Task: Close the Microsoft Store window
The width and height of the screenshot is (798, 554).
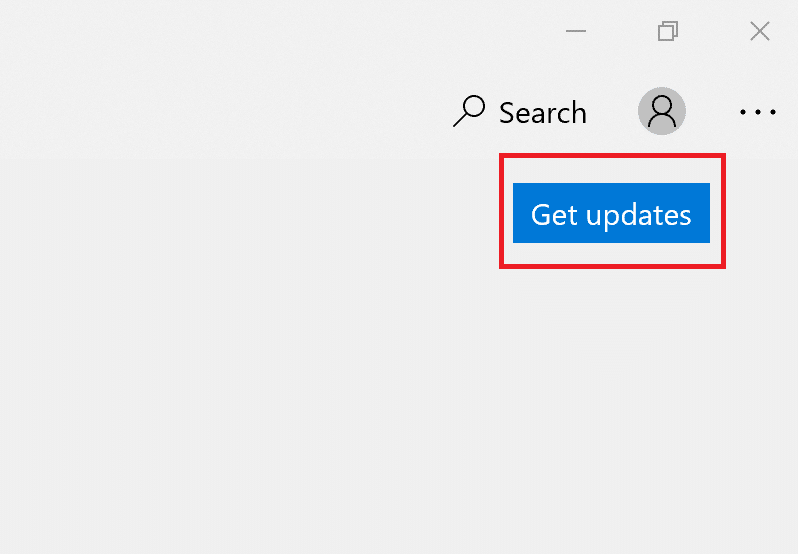Action: click(759, 32)
